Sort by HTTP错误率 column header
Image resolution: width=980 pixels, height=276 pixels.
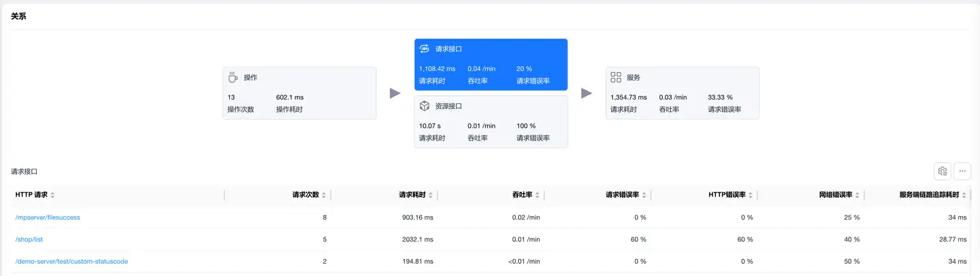click(750, 195)
